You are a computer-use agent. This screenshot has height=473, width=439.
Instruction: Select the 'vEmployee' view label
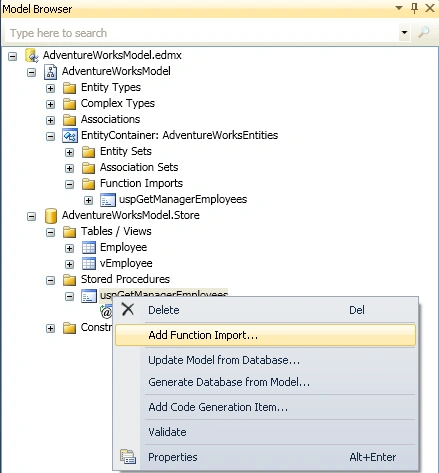126,263
